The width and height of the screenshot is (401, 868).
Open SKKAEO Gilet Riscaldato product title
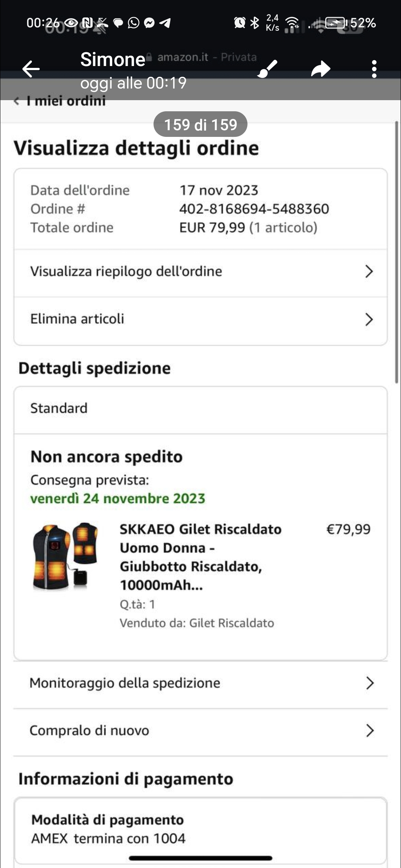point(200,557)
